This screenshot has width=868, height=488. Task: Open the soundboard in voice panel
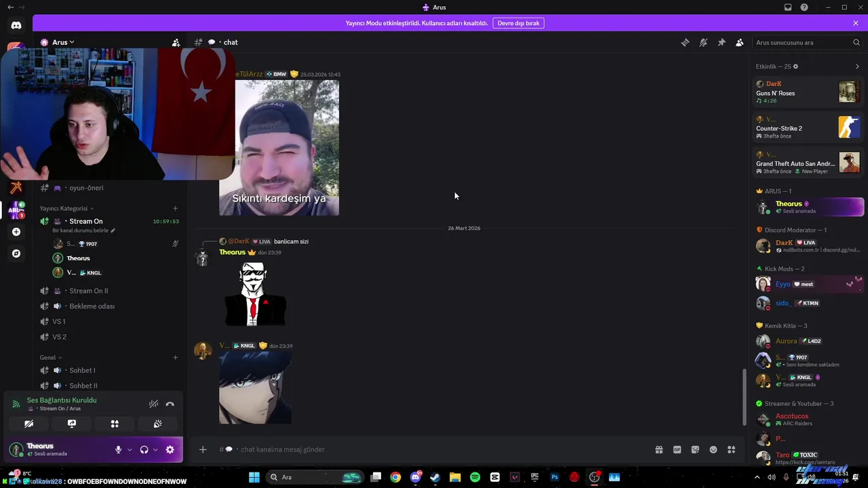[x=157, y=424]
